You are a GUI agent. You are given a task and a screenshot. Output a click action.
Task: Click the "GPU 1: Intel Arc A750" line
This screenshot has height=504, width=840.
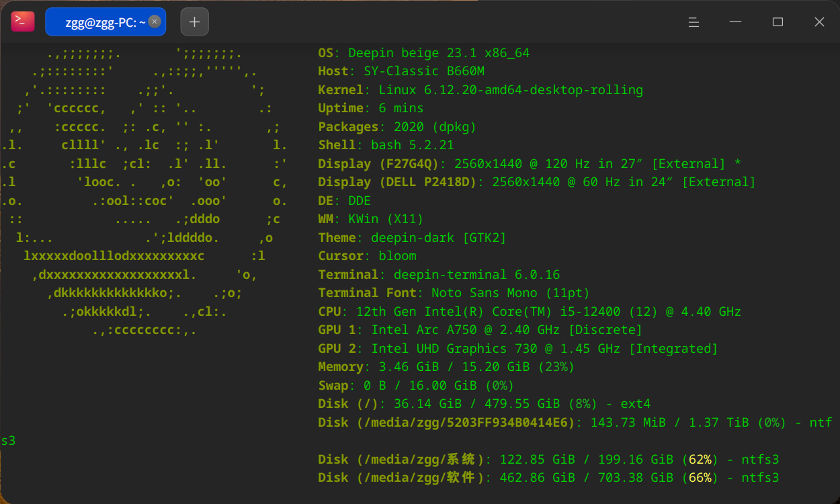[480, 330]
